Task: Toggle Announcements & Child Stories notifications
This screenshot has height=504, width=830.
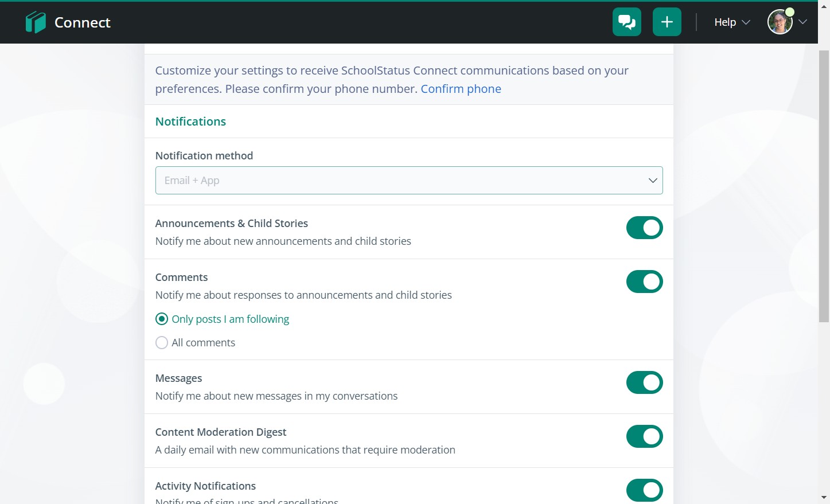Action: 644,228
